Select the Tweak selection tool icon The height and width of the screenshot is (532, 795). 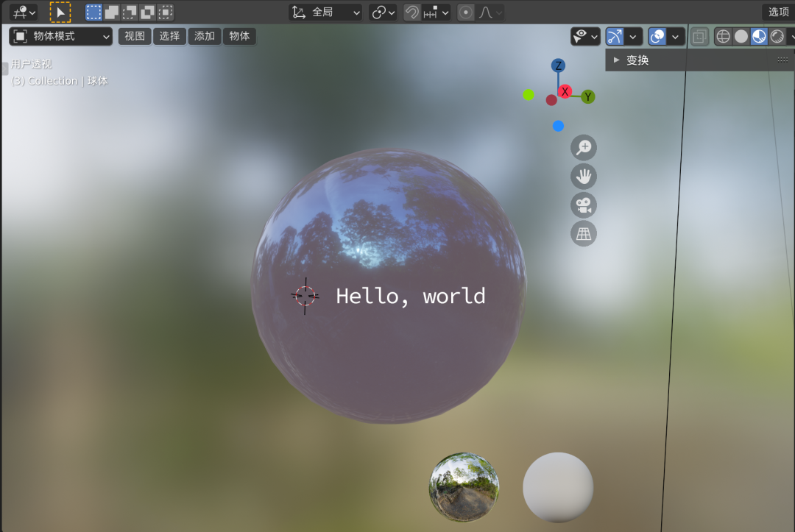60,13
